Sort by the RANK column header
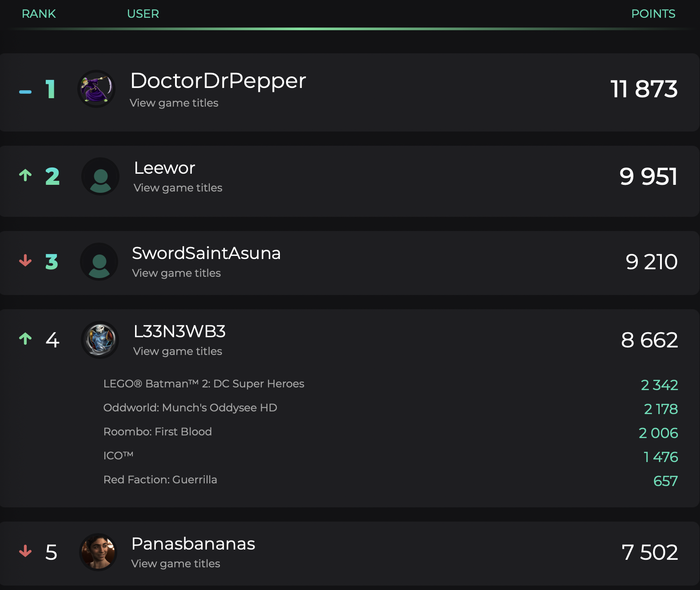The image size is (700, 590). (x=39, y=14)
